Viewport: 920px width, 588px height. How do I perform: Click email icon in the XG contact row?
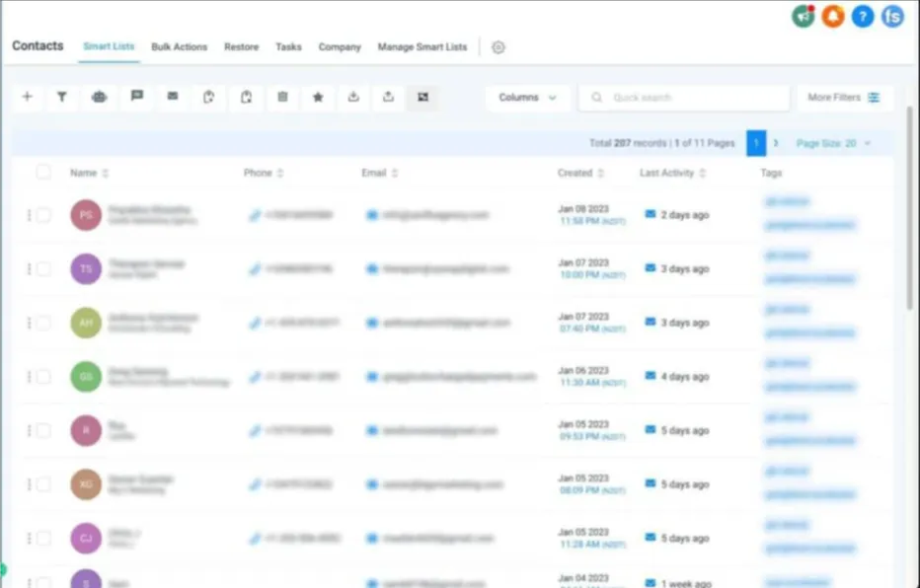(372, 484)
